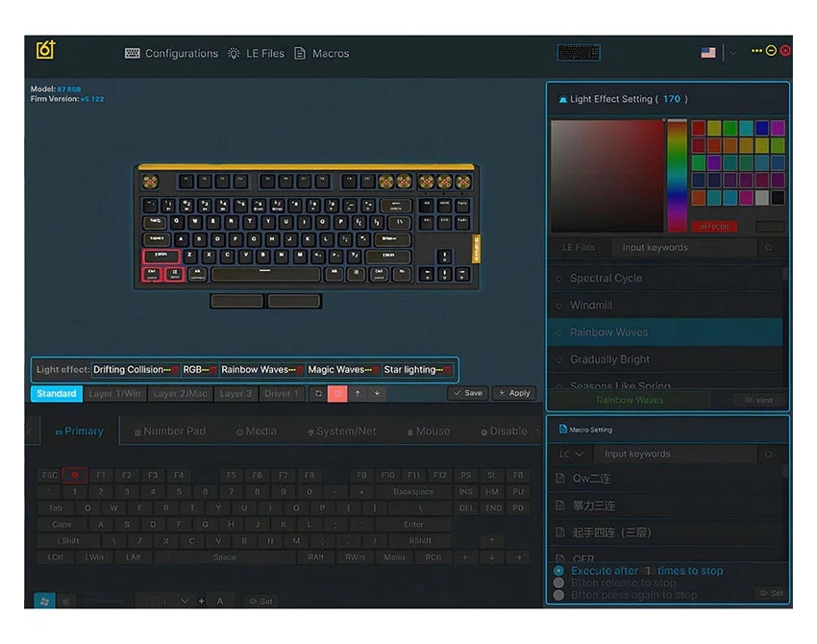Select 'Execute after times to stop' option
The height and width of the screenshot is (644, 817).
click(x=558, y=571)
